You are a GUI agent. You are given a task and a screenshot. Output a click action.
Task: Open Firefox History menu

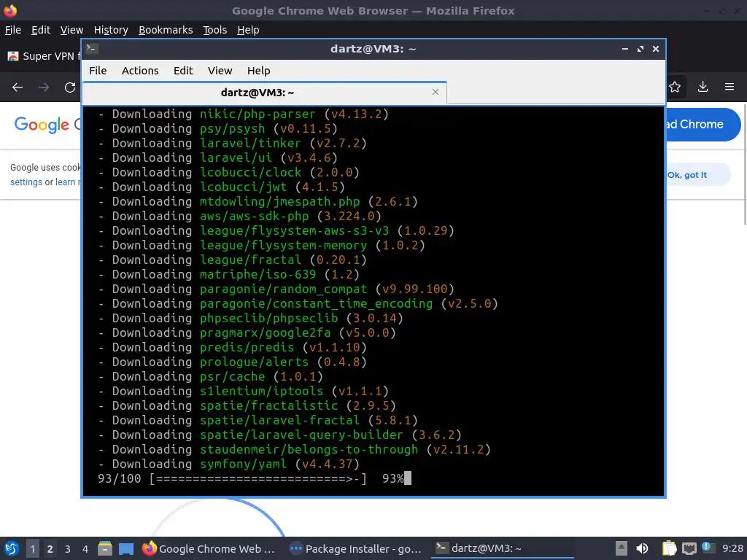click(x=111, y=30)
